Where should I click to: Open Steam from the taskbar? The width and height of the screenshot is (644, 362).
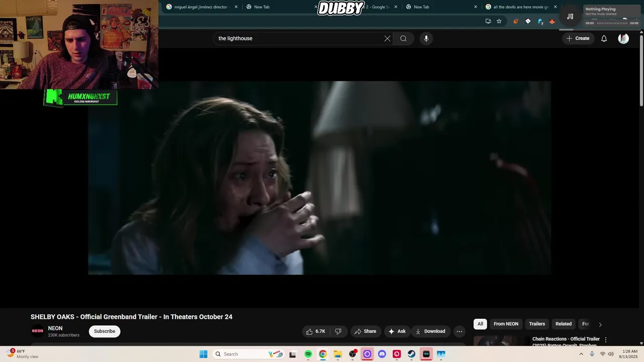pyautogui.click(x=412, y=354)
